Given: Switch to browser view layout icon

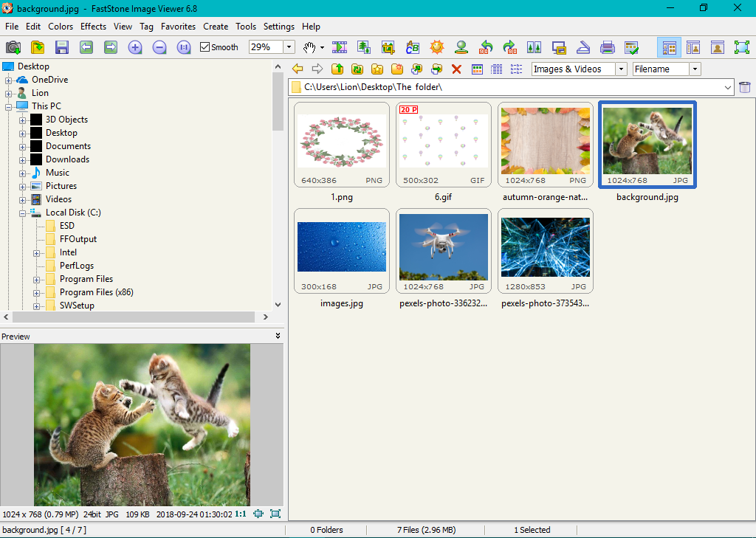Looking at the screenshot, I should pos(669,47).
